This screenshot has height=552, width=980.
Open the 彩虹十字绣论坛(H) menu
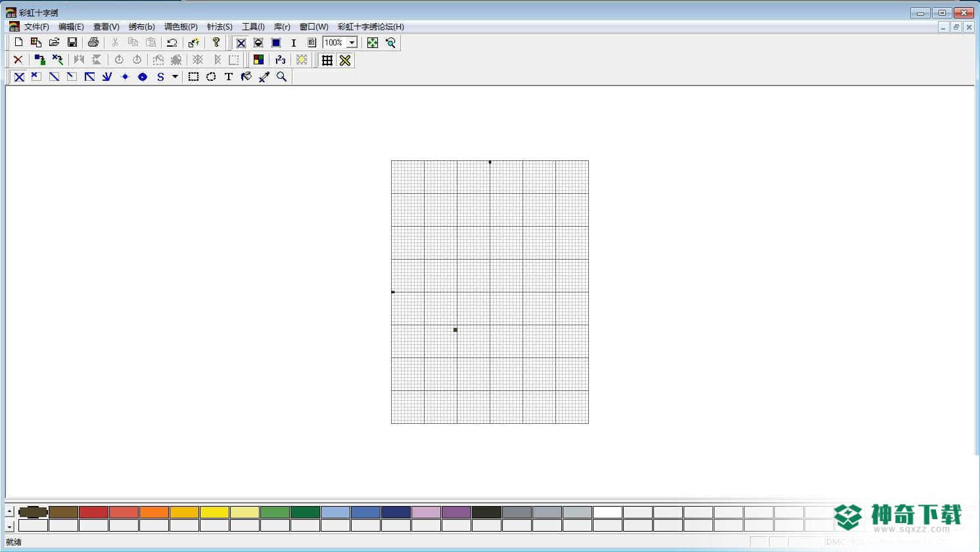[x=371, y=27]
